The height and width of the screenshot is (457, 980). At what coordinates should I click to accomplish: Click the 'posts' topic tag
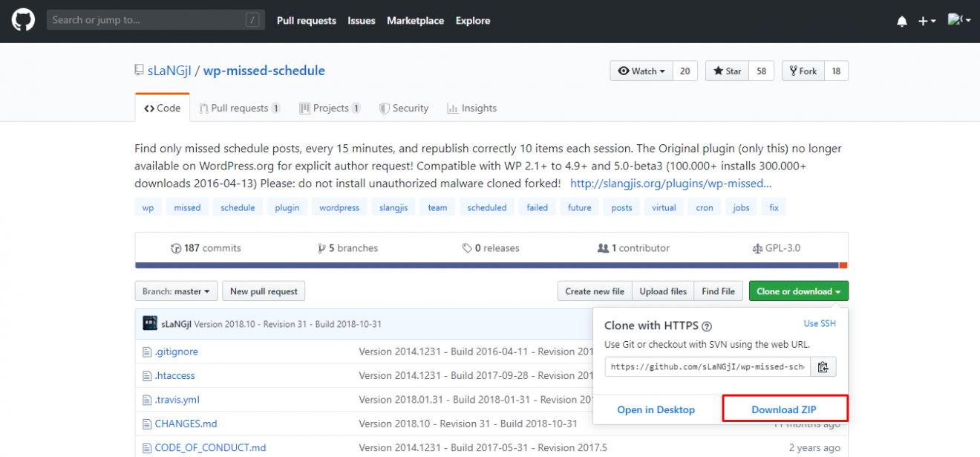[621, 207]
